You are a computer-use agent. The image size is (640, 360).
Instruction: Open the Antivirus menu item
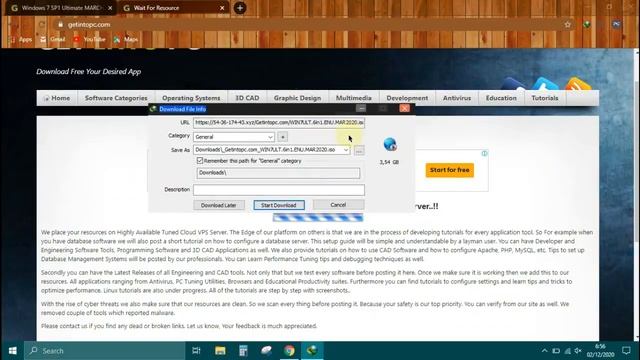[457, 98]
